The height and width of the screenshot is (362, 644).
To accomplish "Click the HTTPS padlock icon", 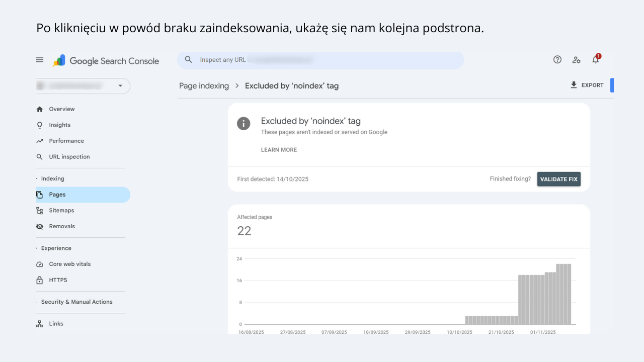I will pyautogui.click(x=39, y=280).
